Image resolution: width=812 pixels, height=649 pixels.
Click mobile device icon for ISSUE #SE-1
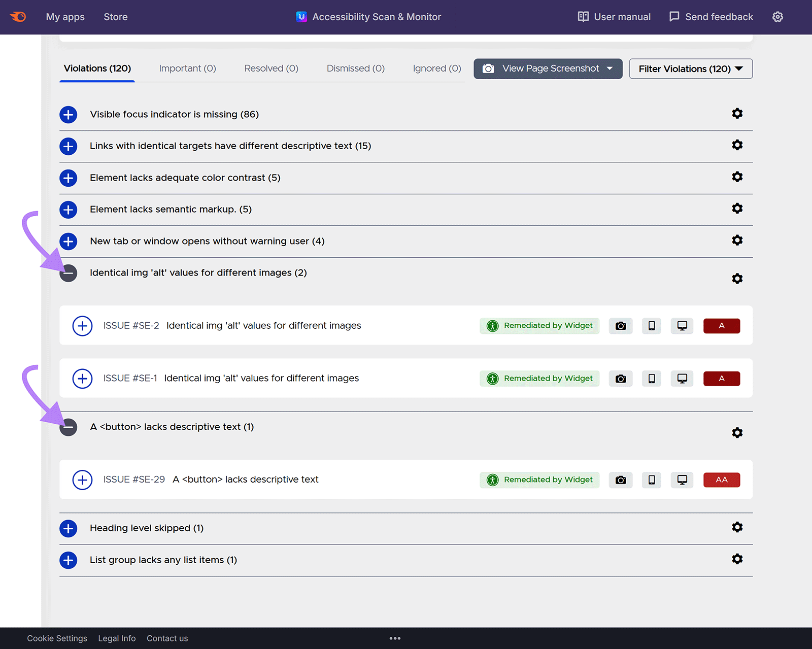pos(652,379)
